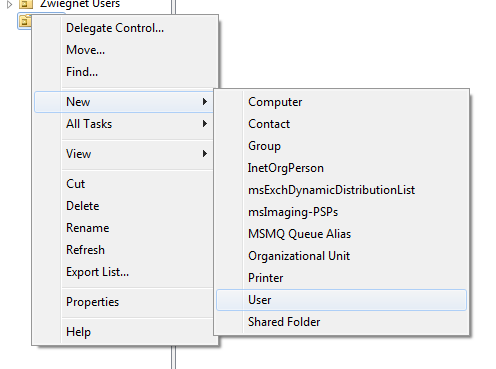Create a new Computer object

[341, 102]
